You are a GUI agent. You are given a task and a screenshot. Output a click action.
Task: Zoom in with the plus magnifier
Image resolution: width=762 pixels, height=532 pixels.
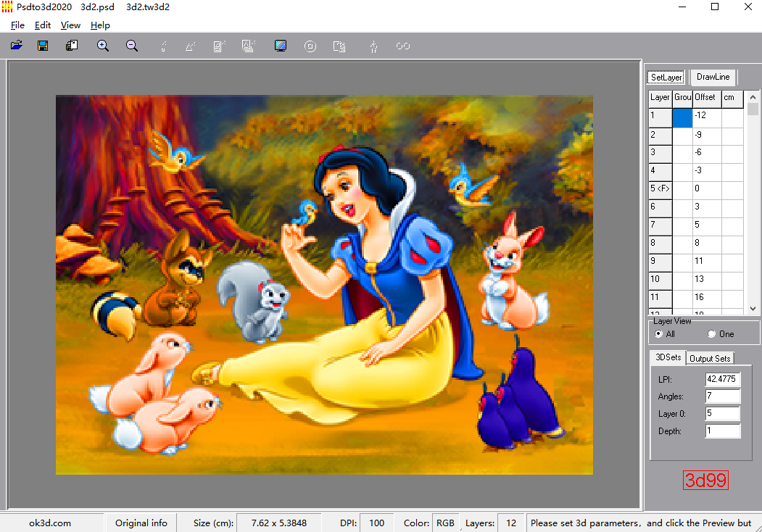(102, 46)
